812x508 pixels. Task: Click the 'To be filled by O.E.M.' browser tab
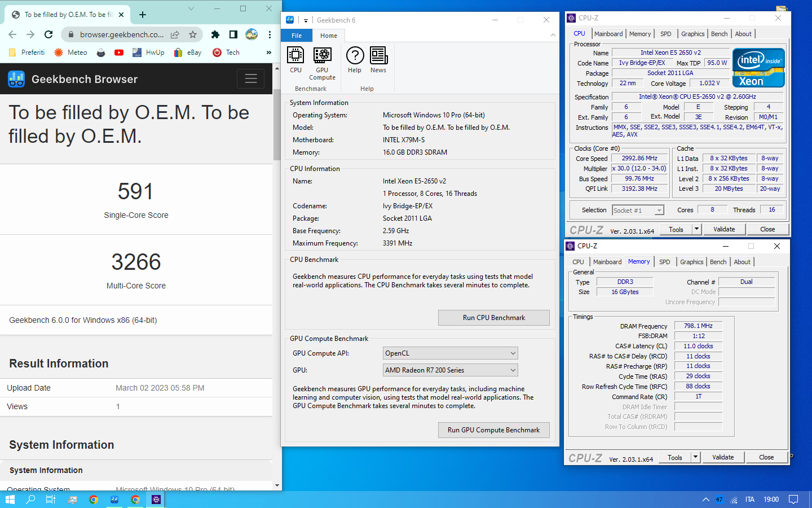[x=68, y=15]
